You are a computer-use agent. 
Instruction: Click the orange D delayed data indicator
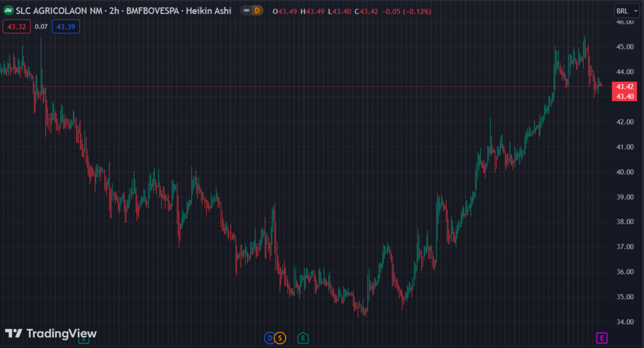[257, 10]
